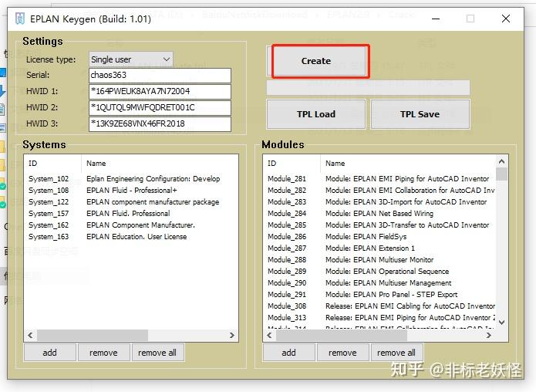This screenshot has height=392, width=536.
Task: Focus the HWID 2 text field
Action: [160, 107]
